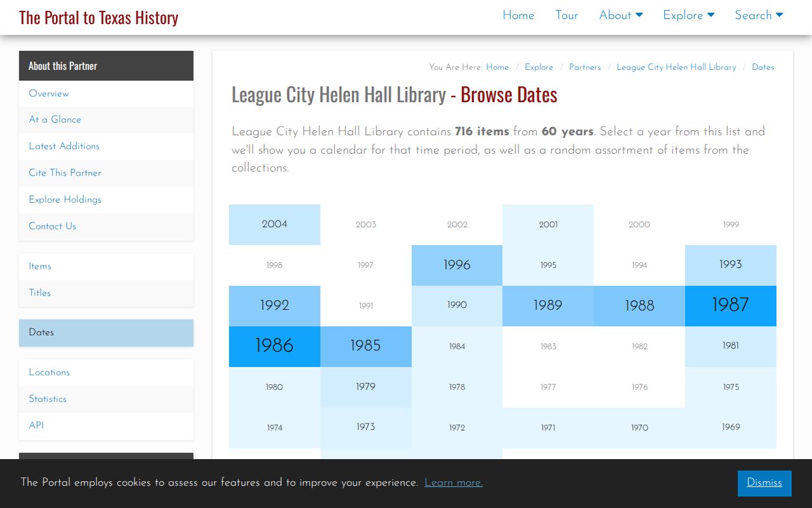Screen dimensions: 812x508
Task: Select year 2001 in the grid
Action: [x=548, y=225]
